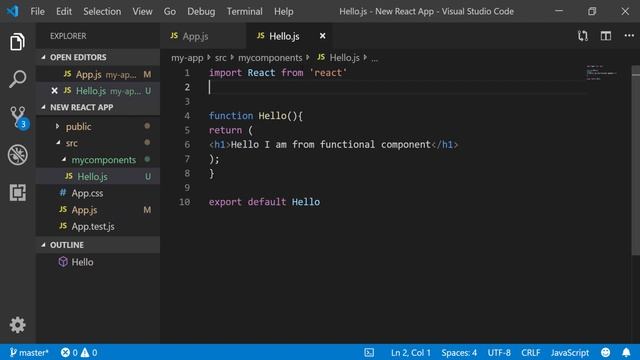Click the JS icon in Hello.js breadcrumb

tap(321, 58)
